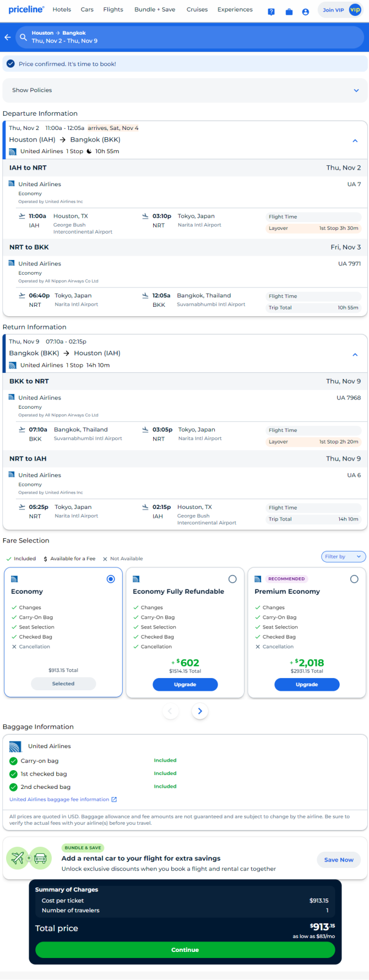
Task: Click the external link icon beside baggage fee
Action: (x=114, y=799)
